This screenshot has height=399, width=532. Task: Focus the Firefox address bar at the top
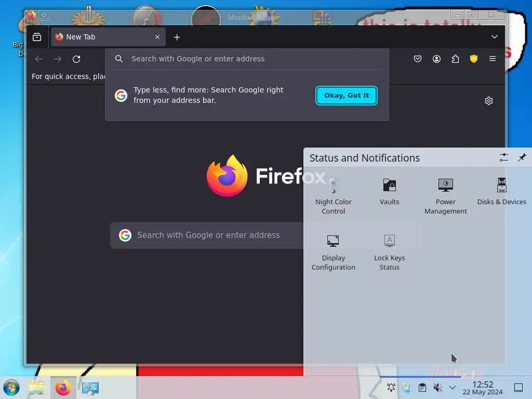click(247, 59)
